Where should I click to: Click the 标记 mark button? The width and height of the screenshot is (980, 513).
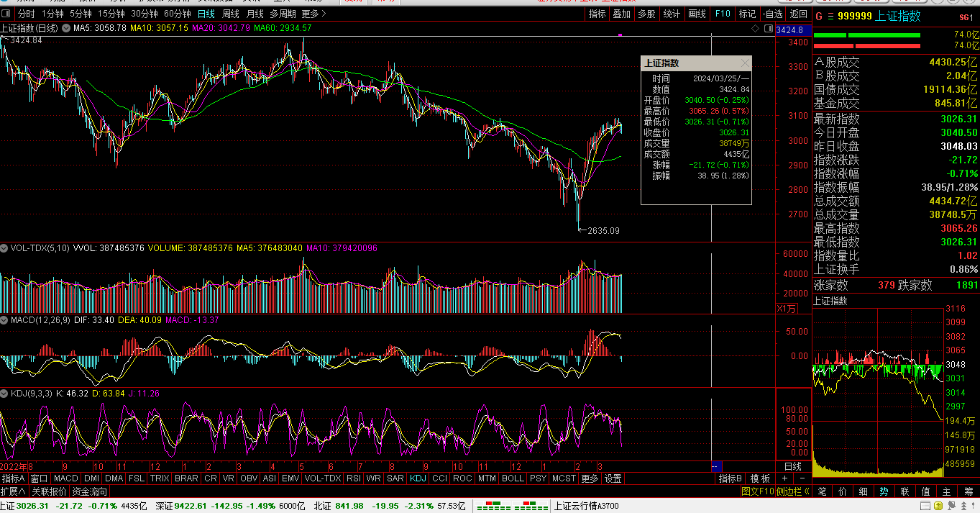[x=747, y=14]
